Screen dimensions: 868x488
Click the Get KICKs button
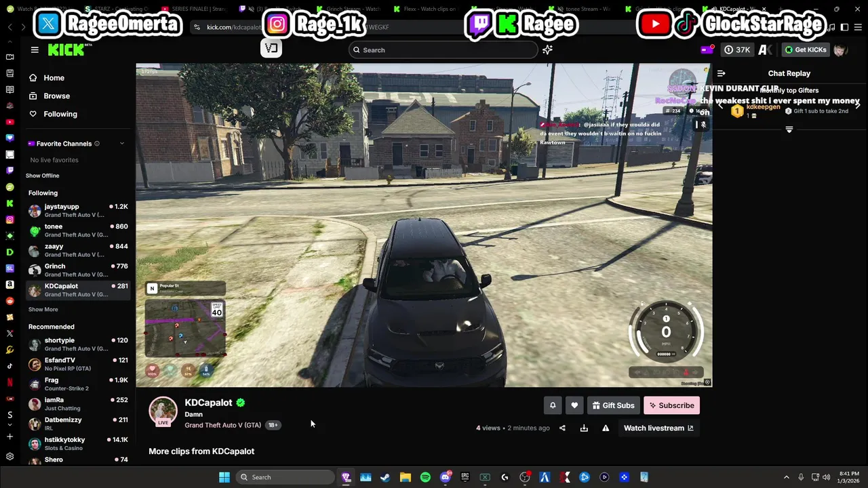tap(806, 49)
